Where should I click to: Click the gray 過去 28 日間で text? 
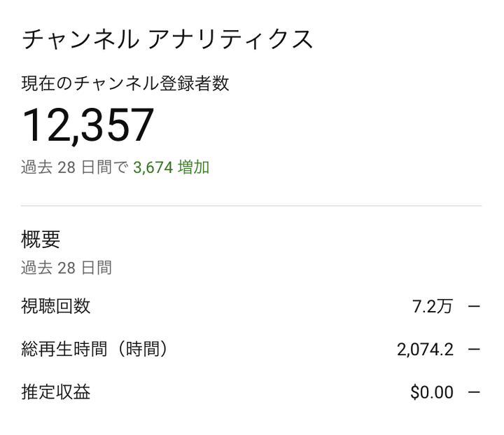(74, 167)
